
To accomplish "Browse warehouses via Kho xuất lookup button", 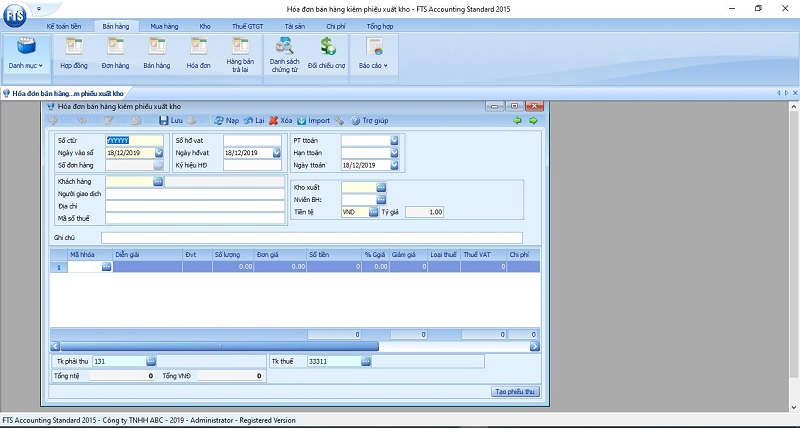I will (382, 188).
